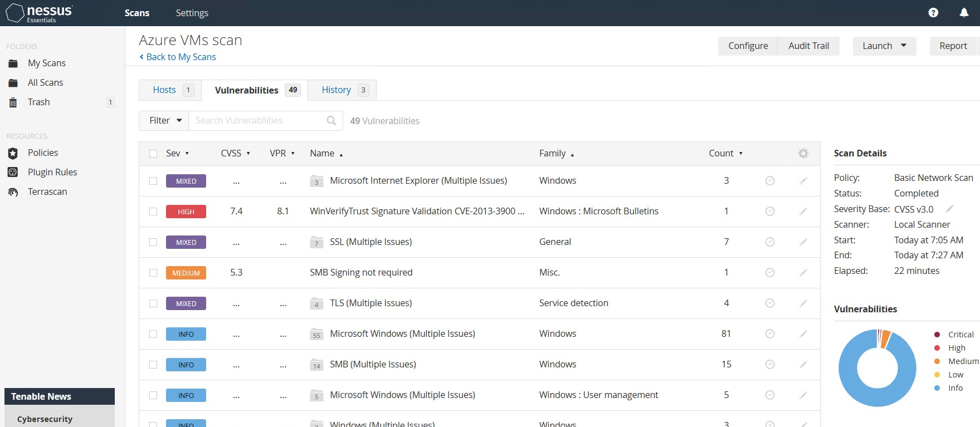Click into the Search Vulnerabilities field
Screen dimensions: 980x427
click(x=256, y=120)
